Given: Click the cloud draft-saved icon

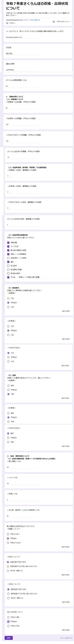Looking at the screenshot, I should (54, 22).
